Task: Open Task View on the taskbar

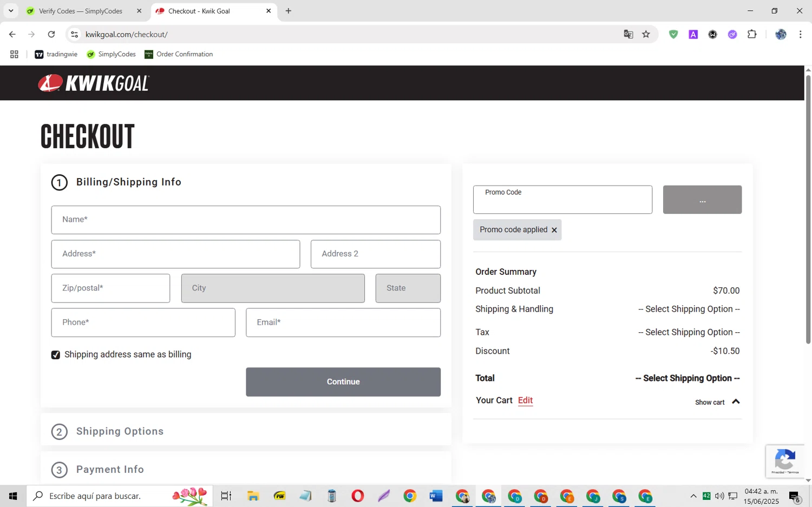Action: pos(226,496)
